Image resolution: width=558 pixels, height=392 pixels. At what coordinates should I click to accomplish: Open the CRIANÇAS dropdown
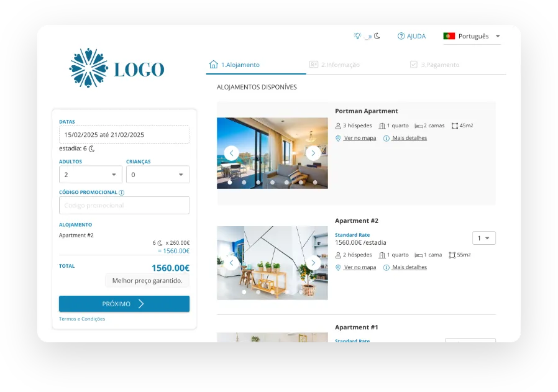[158, 175]
